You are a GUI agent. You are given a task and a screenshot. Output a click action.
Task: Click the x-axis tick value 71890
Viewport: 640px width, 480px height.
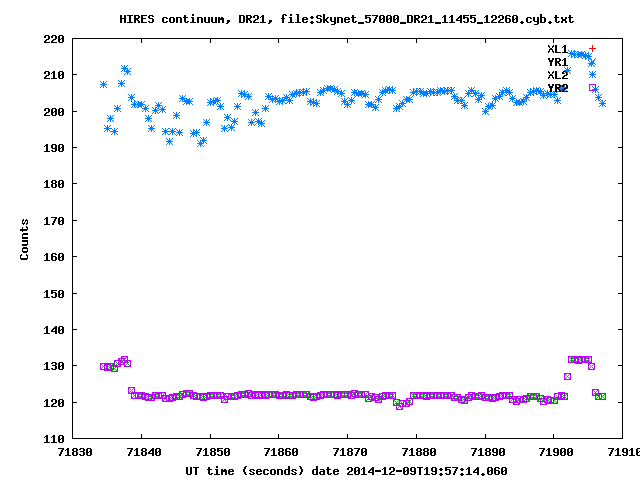[488, 452]
